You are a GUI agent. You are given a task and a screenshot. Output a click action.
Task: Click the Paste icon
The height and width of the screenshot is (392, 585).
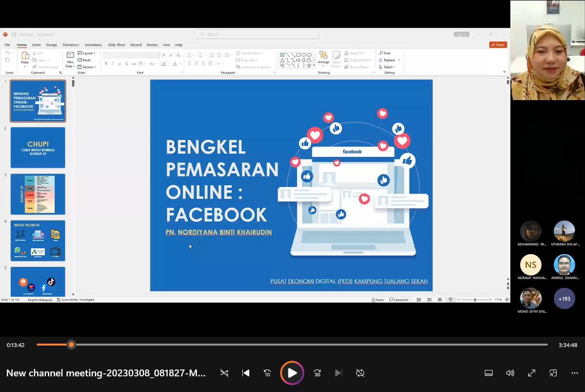pyautogui.click(x=25, y=56)
